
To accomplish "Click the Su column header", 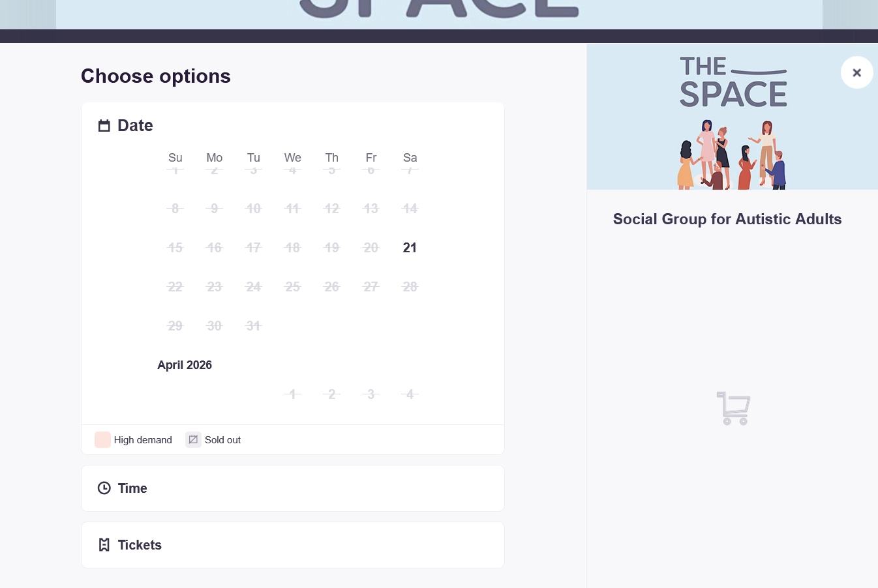I will [175, 157].
